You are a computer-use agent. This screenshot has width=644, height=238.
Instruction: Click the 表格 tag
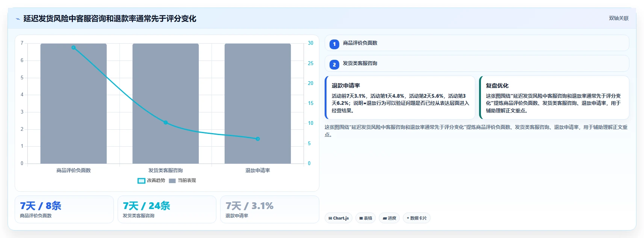[x=366, y=218]
